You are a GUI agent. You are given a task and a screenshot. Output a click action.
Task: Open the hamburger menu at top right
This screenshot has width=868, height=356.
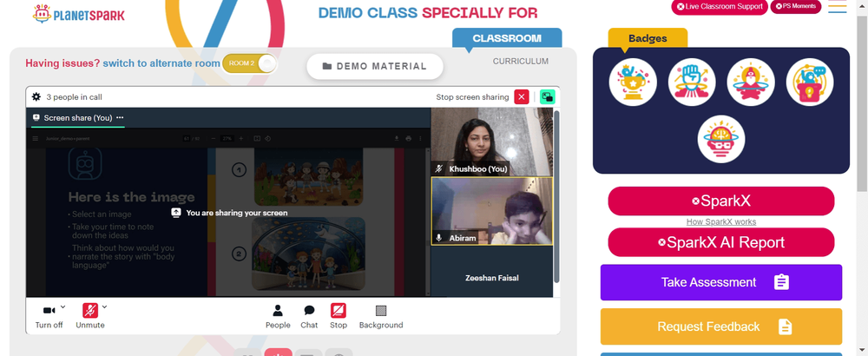tap(838, 6)
